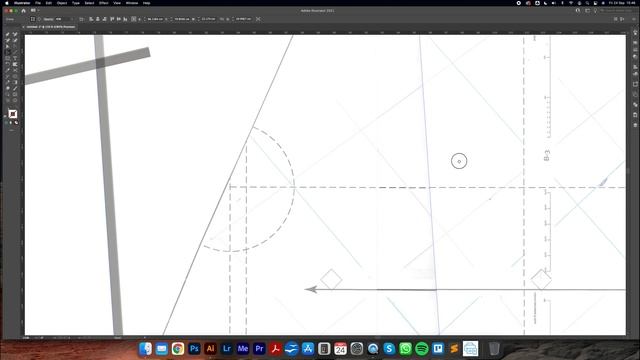Select the B-3 label on the drawing
This screenshot has width=640, height=360.
[547, 156]
